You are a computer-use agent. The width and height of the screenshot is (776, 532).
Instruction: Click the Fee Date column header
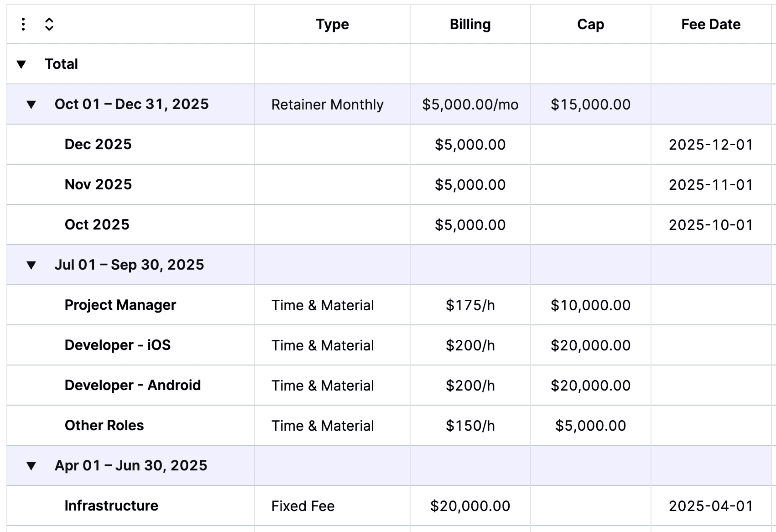(710, 24)
